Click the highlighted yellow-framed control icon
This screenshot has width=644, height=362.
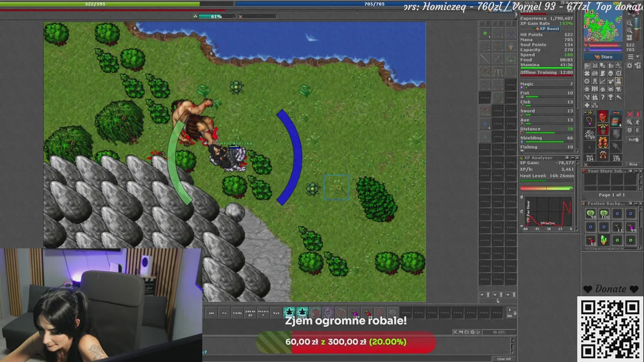pyautogui.click(x=619, y=81)
